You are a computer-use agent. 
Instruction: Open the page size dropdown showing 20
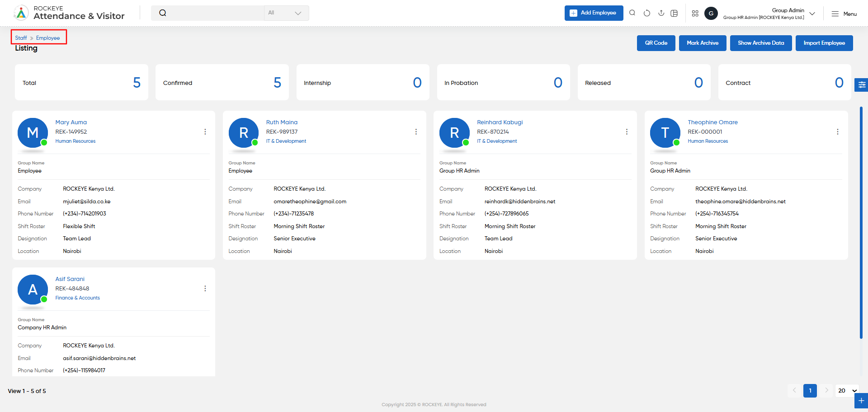coord(847,391)
